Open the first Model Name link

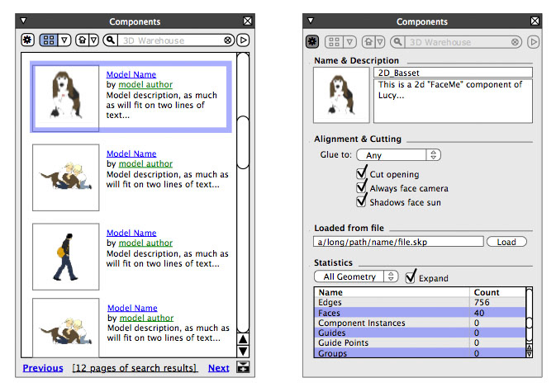[131, 75]
